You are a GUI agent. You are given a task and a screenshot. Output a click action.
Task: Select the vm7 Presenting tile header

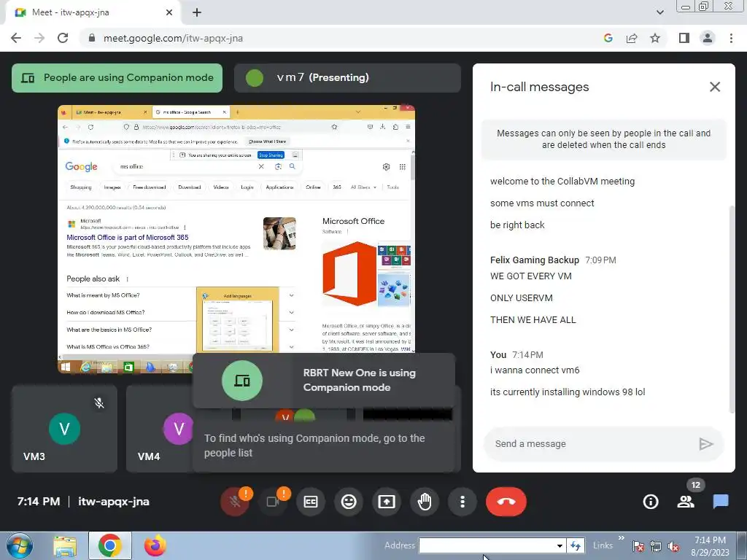[x=347, y=77]
